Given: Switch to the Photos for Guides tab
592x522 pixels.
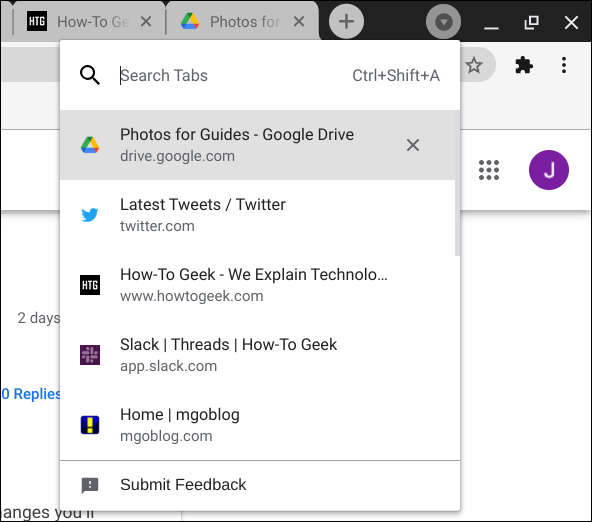Looking at the screenshot, I should pos(242,22).
